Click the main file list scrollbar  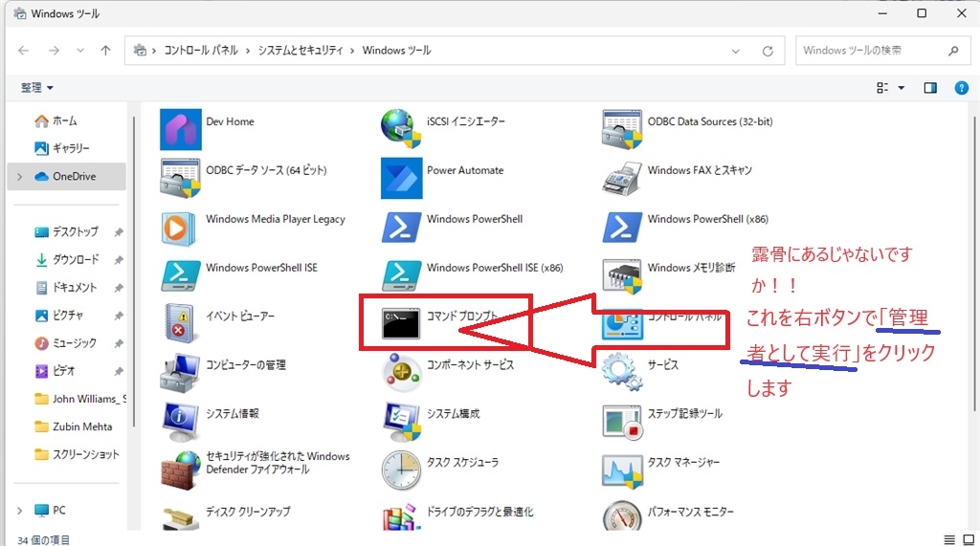[974, 262]
